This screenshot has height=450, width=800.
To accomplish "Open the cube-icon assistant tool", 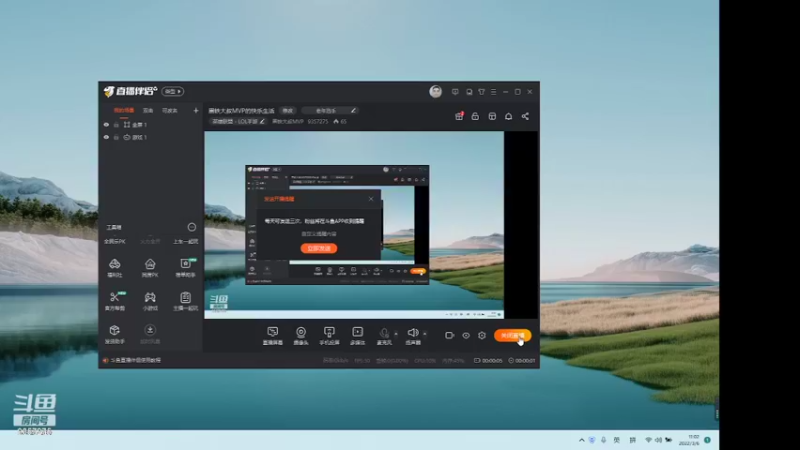I will pyautogui.click(x=115, y=334).
